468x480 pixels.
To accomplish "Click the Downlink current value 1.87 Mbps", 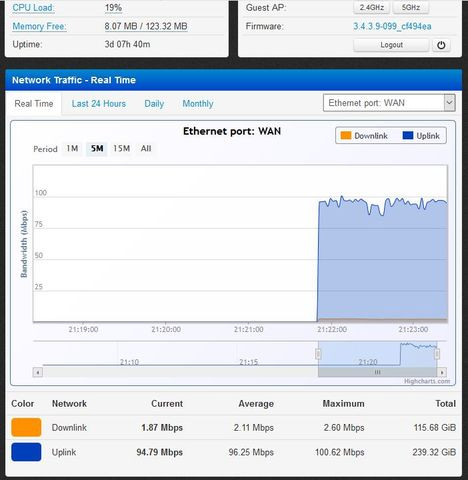I will point(162,428).
